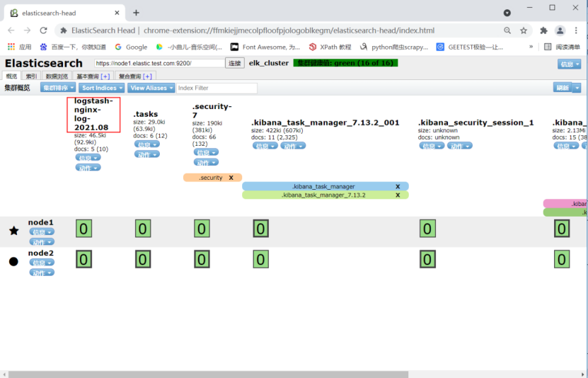The height and width of the screenshot is (378, 588).
Task: Open node1 动作 dropdown
Action: tap(42, 242)
